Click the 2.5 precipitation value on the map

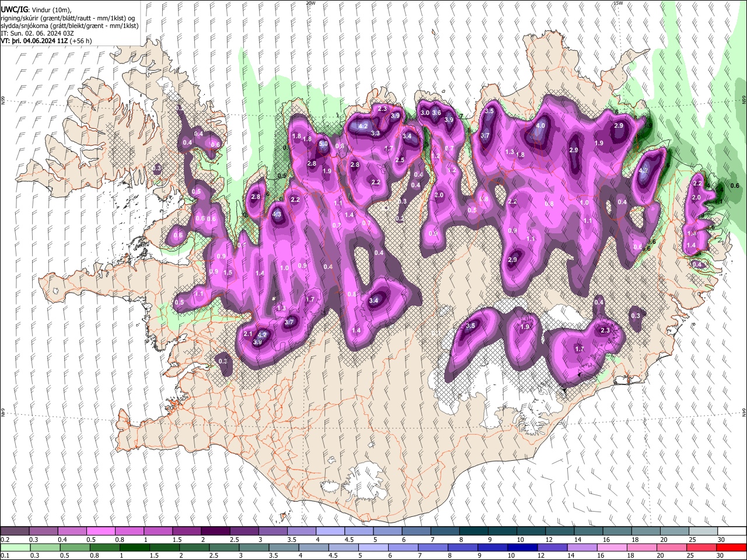tap(400, 160)
